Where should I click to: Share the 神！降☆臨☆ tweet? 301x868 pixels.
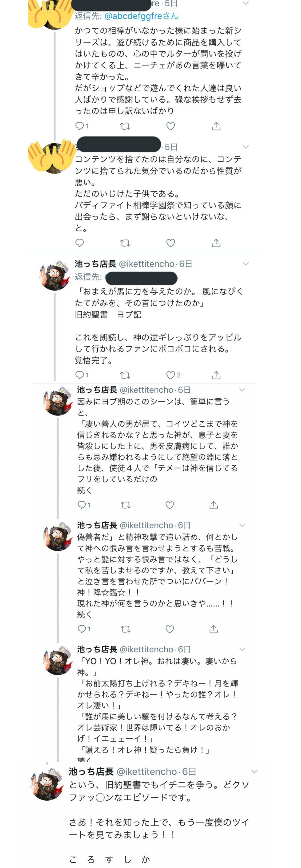[x=213, y=629]
